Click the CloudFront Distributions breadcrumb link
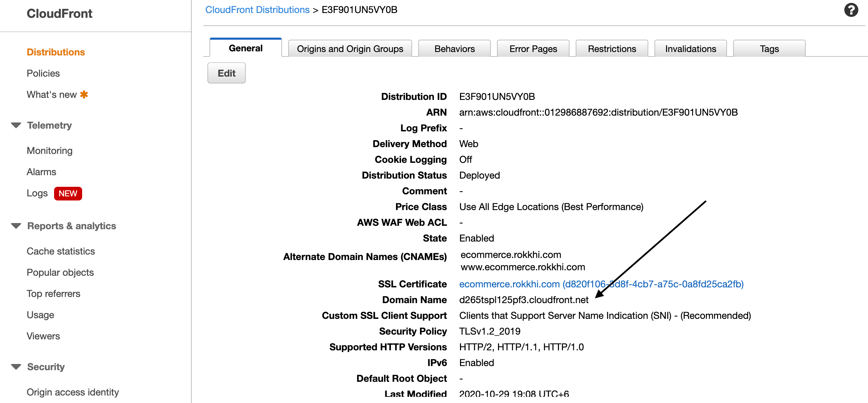This screenshot has width=868, height=403. [x=257, y=10]
